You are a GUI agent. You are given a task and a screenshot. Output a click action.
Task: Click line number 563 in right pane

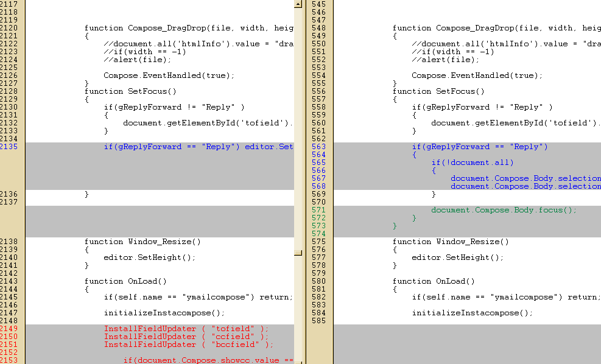tap(318, 147)
